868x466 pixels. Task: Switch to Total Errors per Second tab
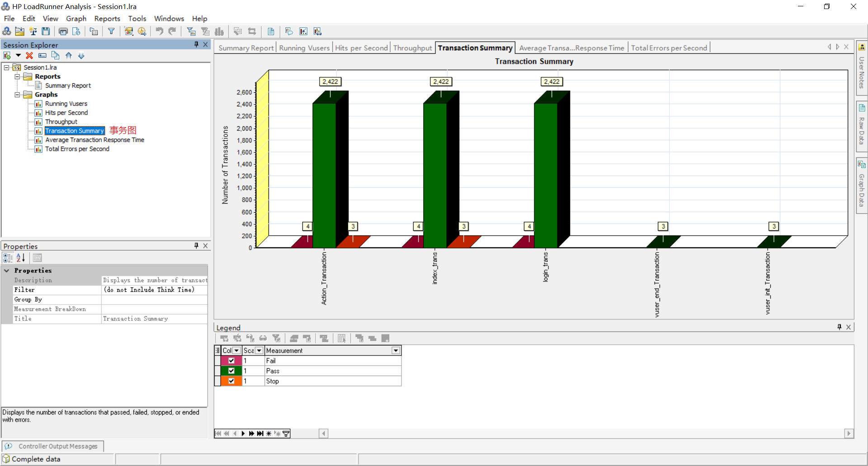[669, 48]
